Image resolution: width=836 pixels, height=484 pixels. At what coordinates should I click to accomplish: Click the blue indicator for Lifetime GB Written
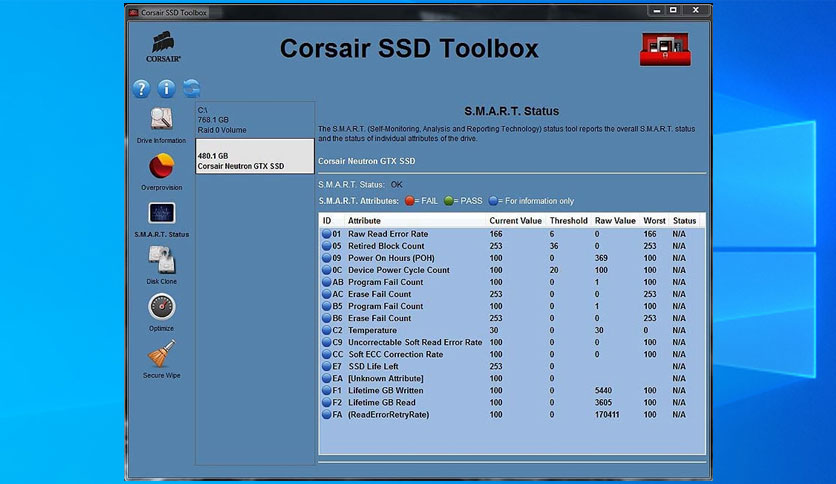coord(326,391)
